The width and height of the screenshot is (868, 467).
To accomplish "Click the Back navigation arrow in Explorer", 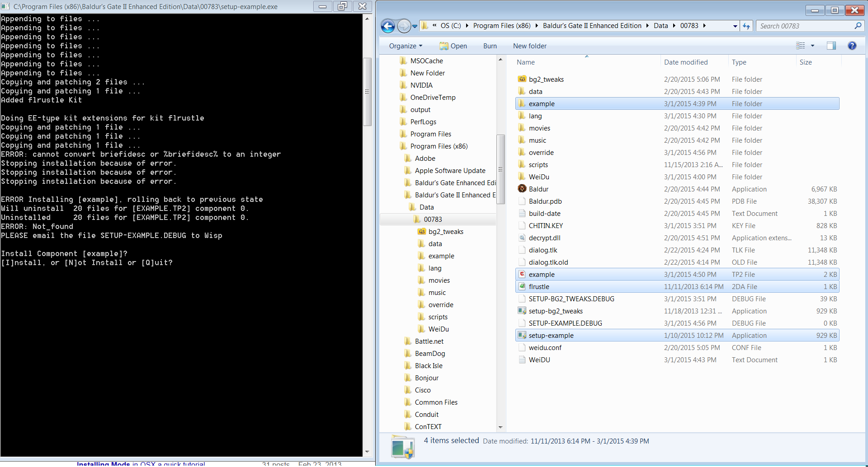I will click(x=388, y=26).
